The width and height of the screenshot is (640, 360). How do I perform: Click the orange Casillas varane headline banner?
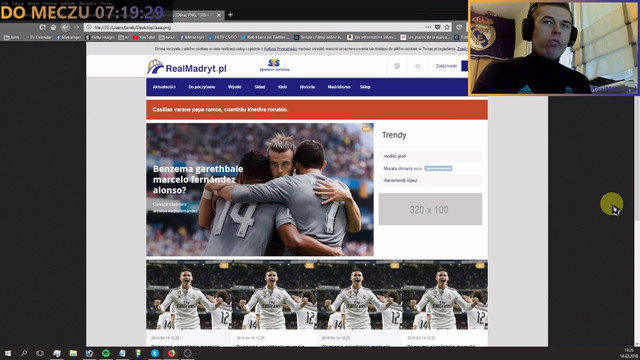tap(317, 109)
